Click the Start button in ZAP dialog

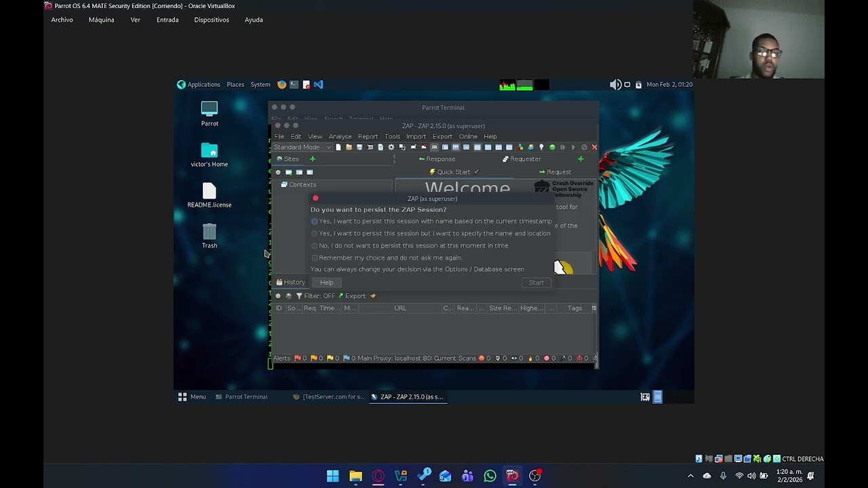(536, 283)
